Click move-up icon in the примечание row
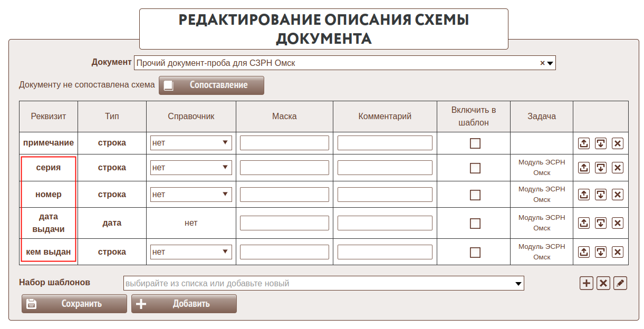This screenshot has height=329, width=644. click(x=584, y=143)
